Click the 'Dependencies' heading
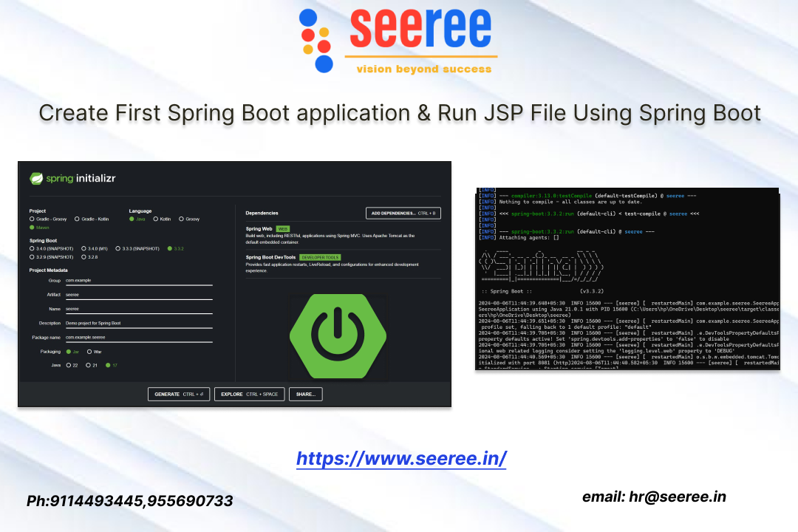 click(262, 214)
